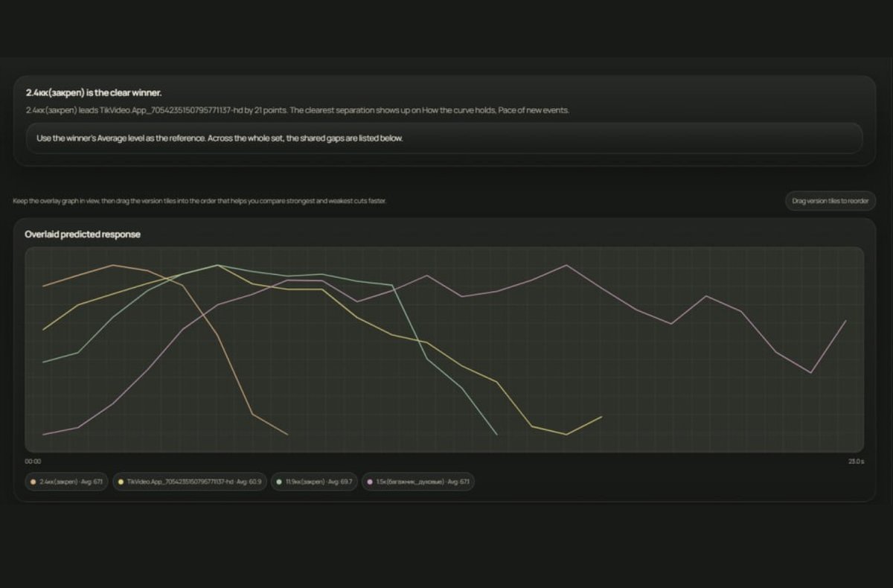This screenshot has height=588, width=893.
Task: Click the 'Overlaid predicted response' title
Action: (x=83, y=234)
